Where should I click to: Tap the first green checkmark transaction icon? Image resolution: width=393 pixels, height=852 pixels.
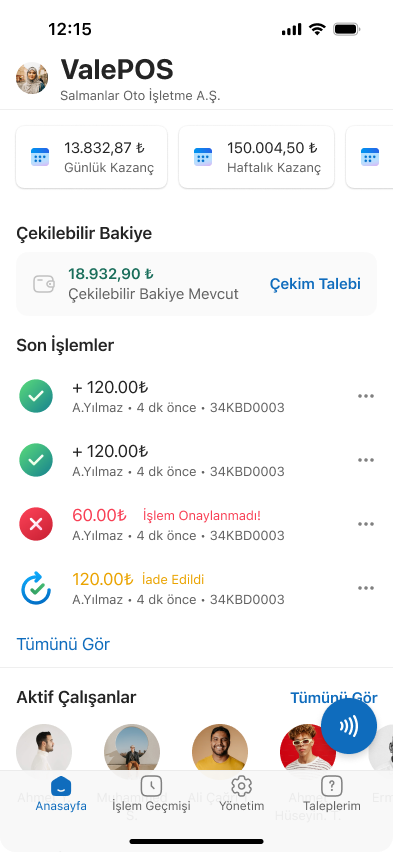[x=36, y=396]
